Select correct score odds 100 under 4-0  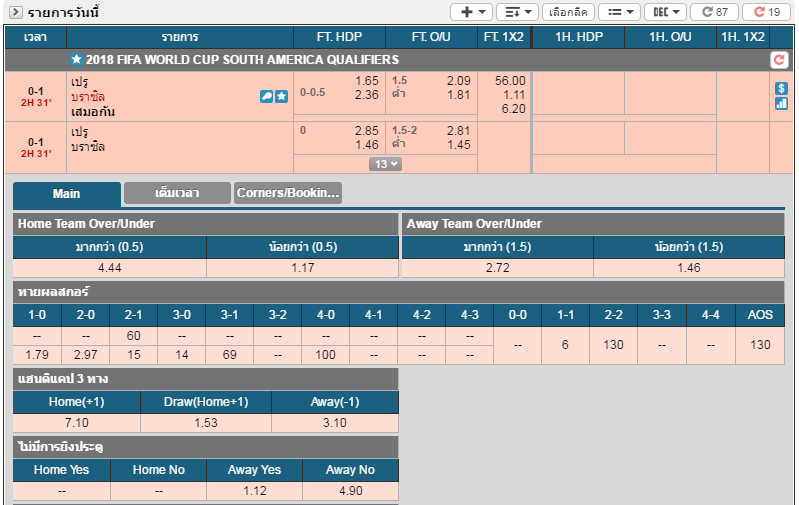pyautogui.click(x=326, y=355)
